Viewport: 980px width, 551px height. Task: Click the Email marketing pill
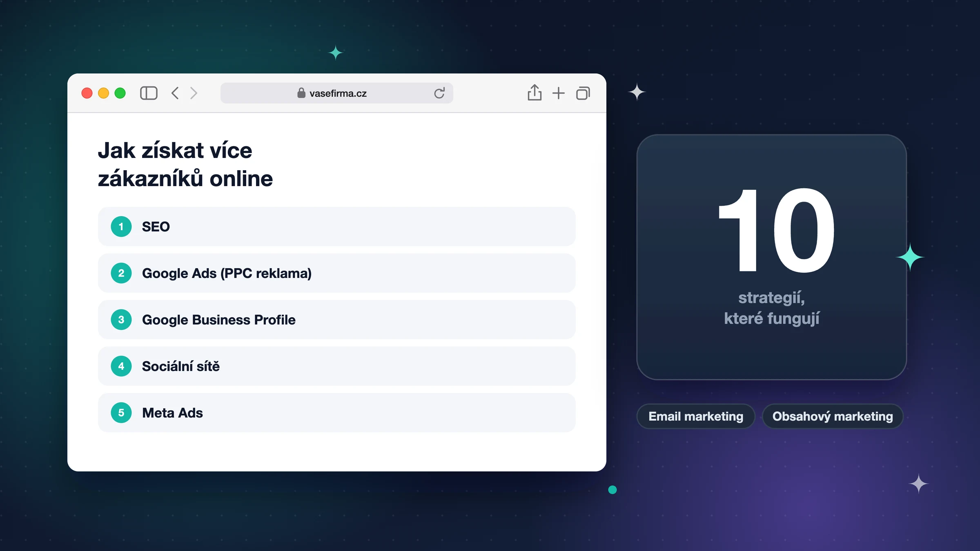[x=696, y=416]
